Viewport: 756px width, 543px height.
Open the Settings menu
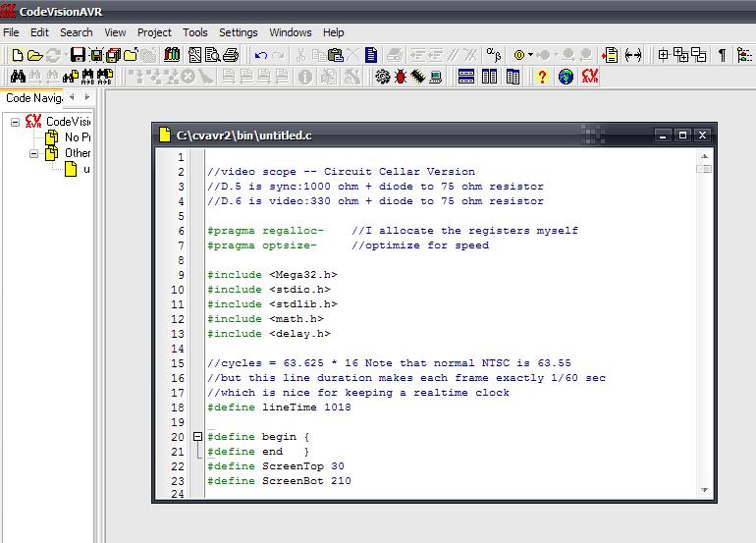click(239, 32)
